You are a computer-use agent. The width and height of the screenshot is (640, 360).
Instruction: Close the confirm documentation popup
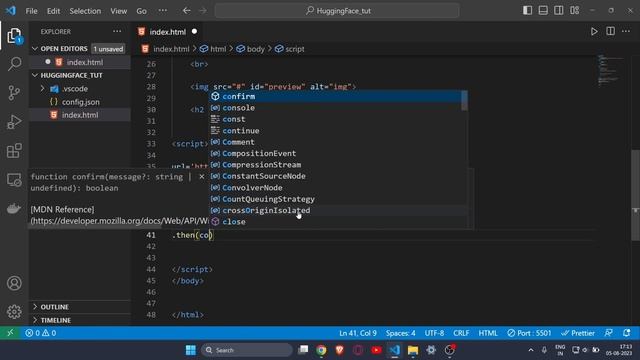[x=202, y=177]
